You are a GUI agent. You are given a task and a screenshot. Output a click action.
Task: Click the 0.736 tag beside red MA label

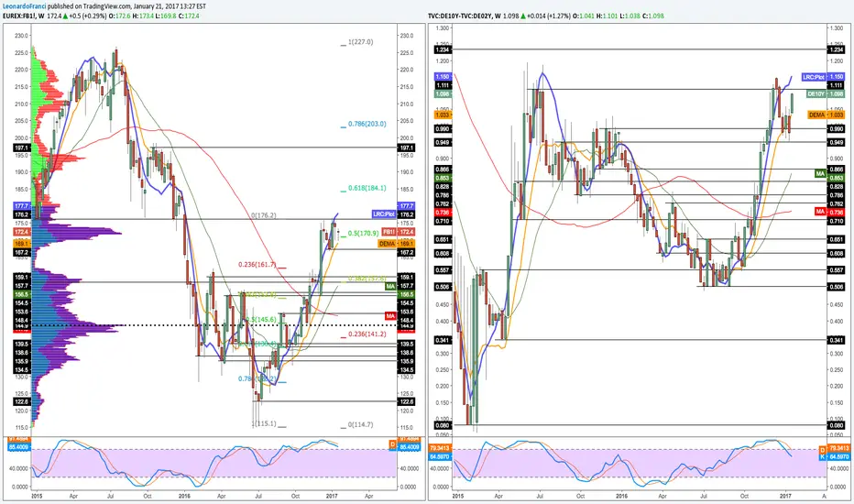click(836, 212)
